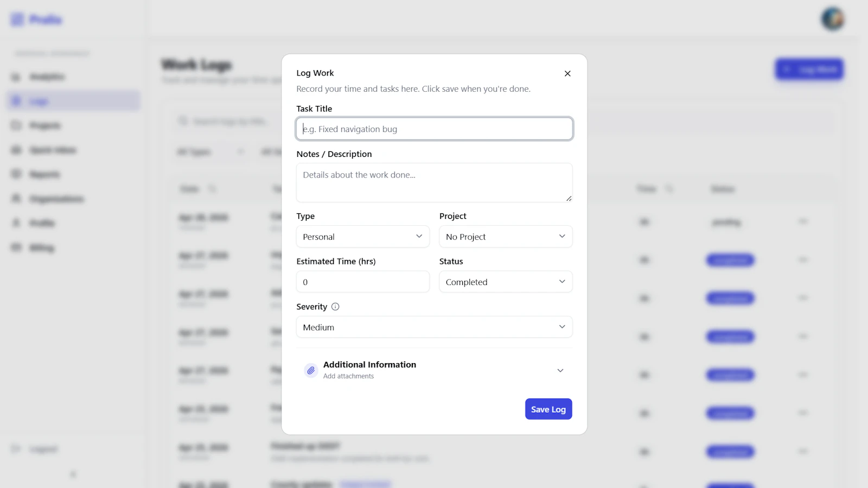Open the Type dropdown showing Personal
Image resolution: width=868 pixels, height=488 pixels.
coord(362,237)
